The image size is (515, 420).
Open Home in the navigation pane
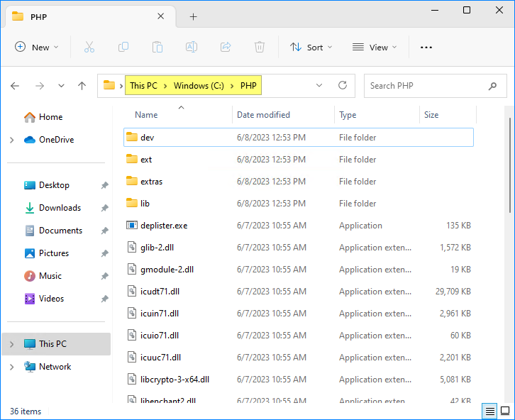pos(43,117)
